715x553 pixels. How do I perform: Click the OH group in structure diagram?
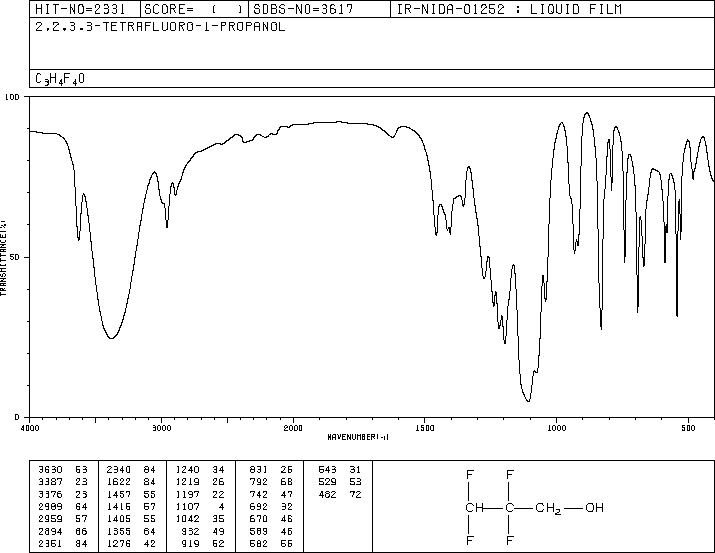pos(594,507)
